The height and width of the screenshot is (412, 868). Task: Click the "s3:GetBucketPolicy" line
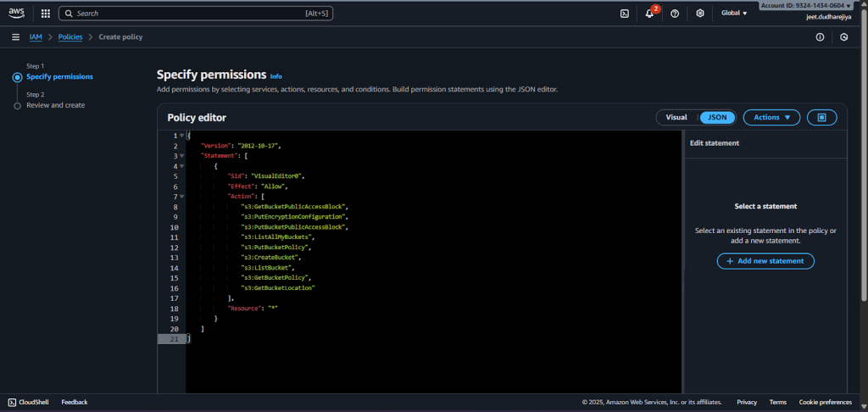click(x=275, y=278)
